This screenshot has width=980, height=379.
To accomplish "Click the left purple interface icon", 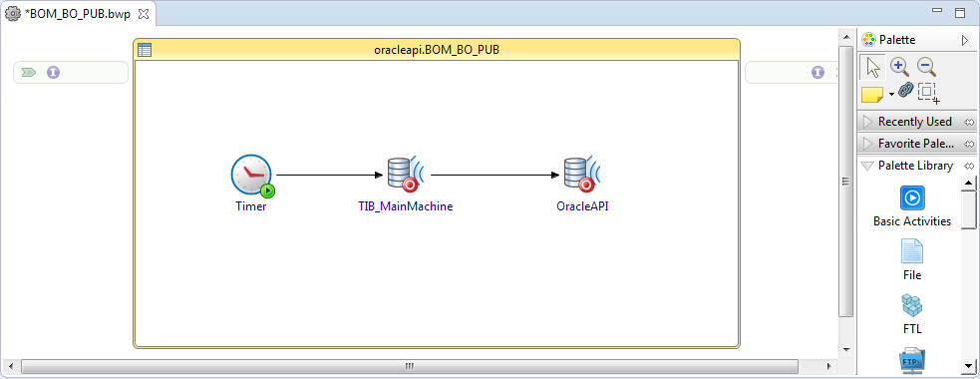I will (53, 73).
